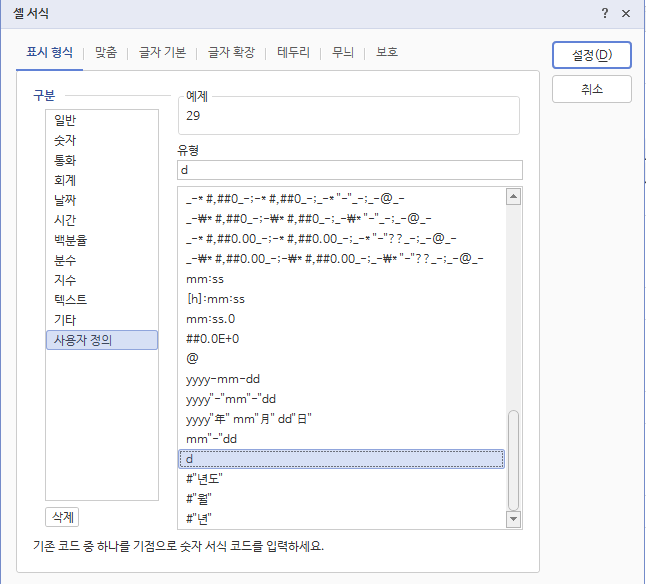Open the 무늬 tab
646x584 pixels.
pos(343,52)
